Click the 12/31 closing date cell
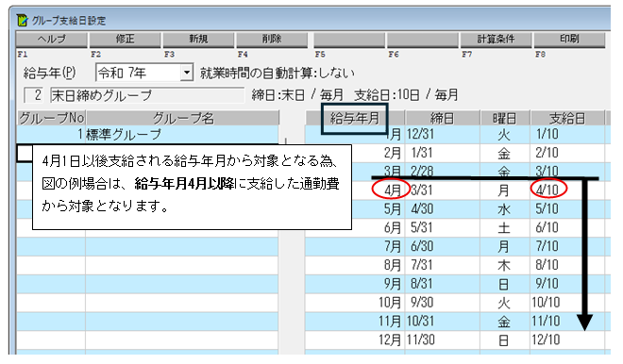This screenshot has height=364, width=623. pyautogui.click(x=442, y=134)
